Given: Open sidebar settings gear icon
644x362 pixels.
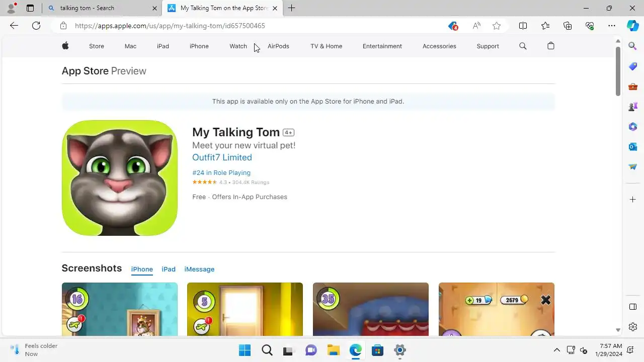Looking at the screenshot, I should [x=633, y=327].
